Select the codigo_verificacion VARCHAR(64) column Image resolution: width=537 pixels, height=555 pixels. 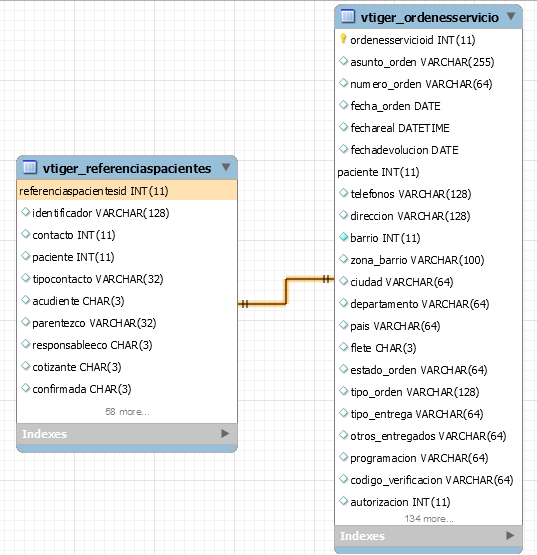point(432,480)
